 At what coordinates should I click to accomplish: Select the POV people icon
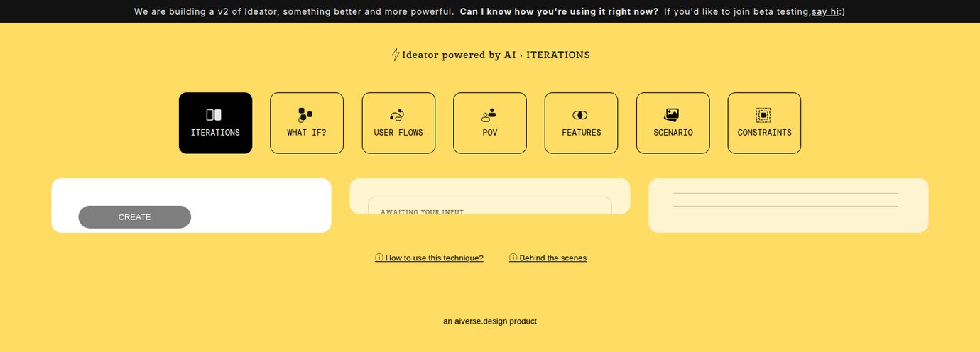coord(489,114)
